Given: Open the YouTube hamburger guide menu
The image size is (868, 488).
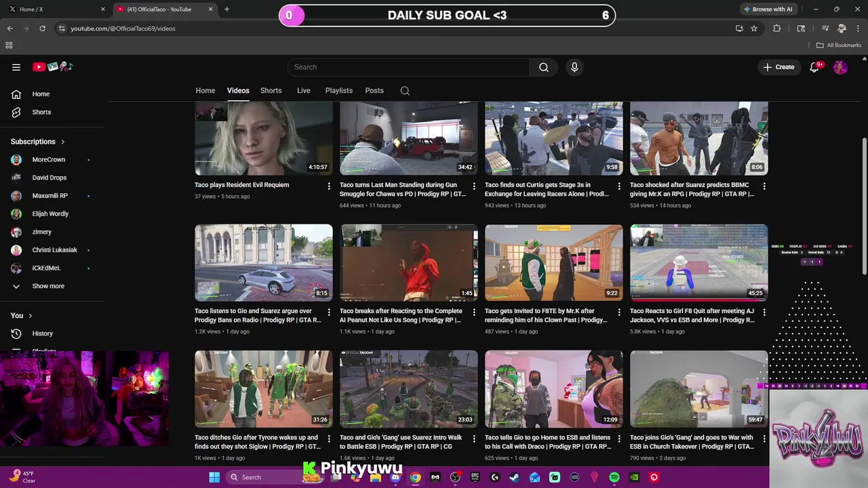Looking at the screenshot, I should (16, 67).
